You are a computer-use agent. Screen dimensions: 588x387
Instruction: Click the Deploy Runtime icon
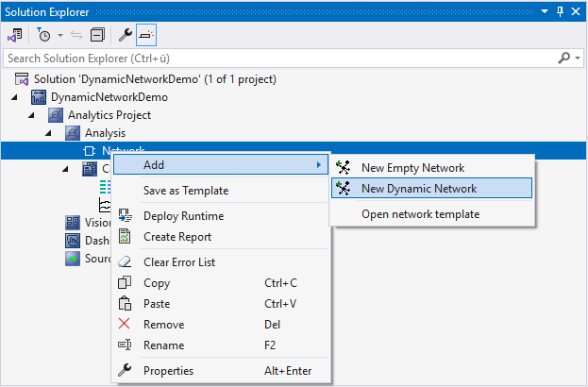coord(125,216)
